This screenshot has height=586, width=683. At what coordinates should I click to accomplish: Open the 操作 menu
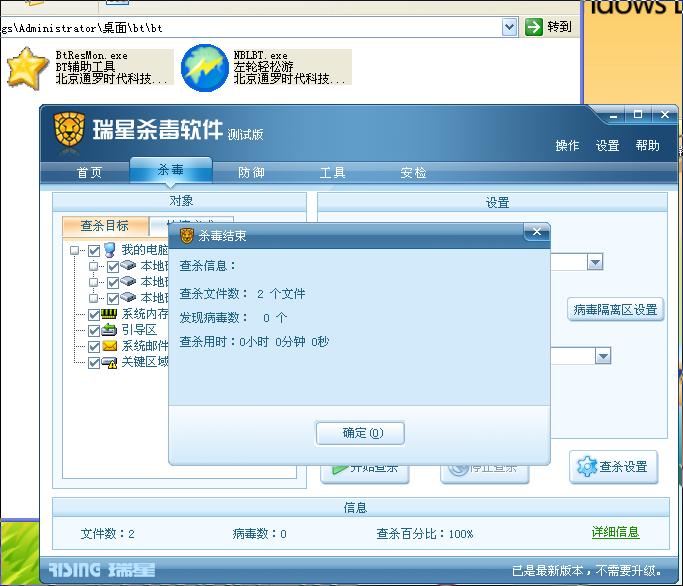click(x=567, y=146)
